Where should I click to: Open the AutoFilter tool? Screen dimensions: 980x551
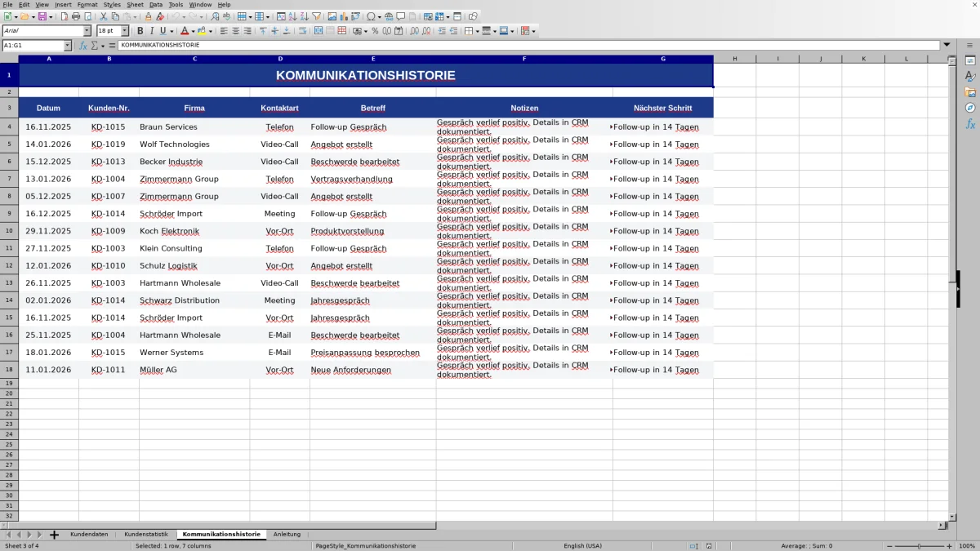pyautogui.click(x=315, y=16)
